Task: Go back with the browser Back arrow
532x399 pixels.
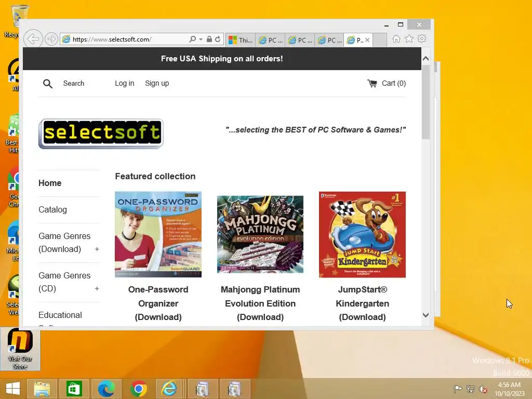Action: coord(33,39)
